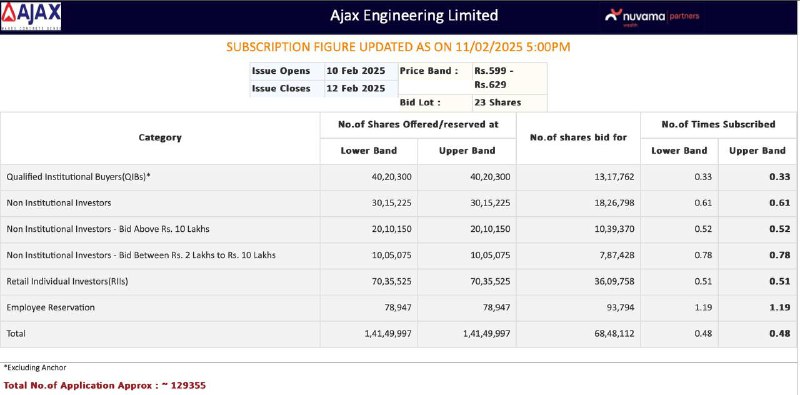The width and height of the screenshot is (800, 395).
Task: Click the AJAX logo in header
Action: point(31,16)
